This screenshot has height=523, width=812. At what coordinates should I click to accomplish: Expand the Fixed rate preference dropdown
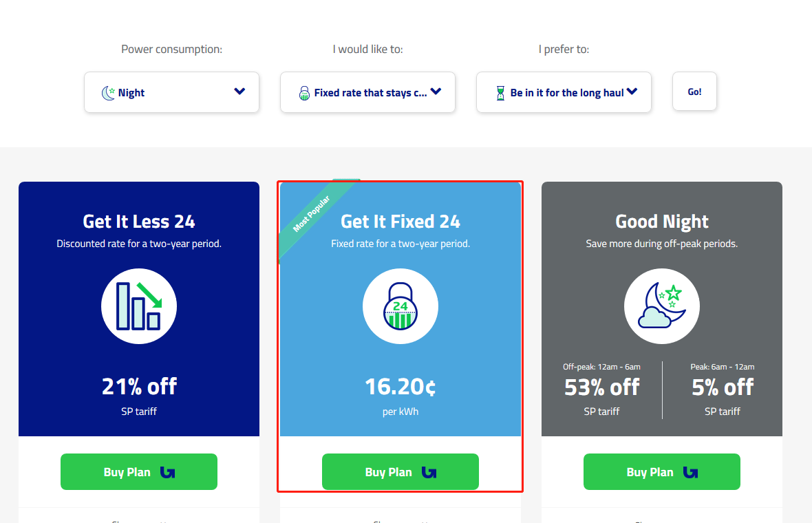pyautogui.click(x=367, y=92)
